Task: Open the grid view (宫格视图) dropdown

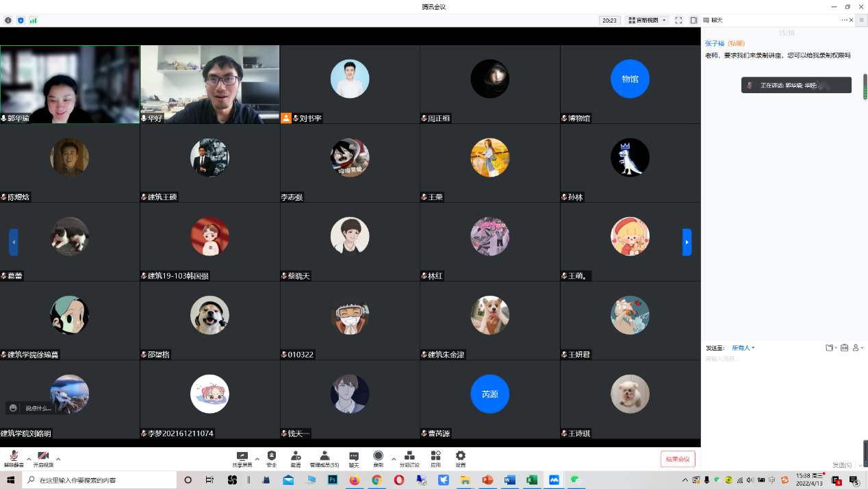Action: pyautogui.click(x=646, y=21)
